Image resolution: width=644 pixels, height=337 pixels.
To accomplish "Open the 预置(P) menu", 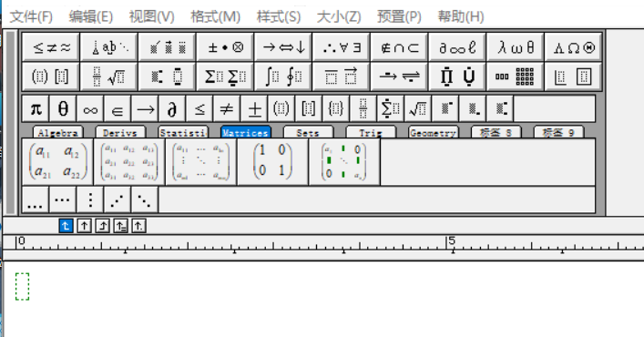I will pyautogui.click(x=399, y=16).
